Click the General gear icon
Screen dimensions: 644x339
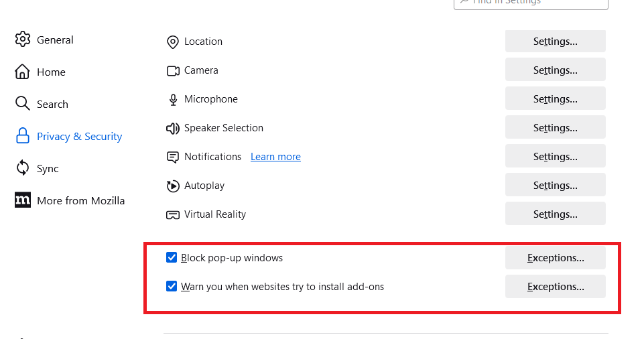(x=23, y=40)
